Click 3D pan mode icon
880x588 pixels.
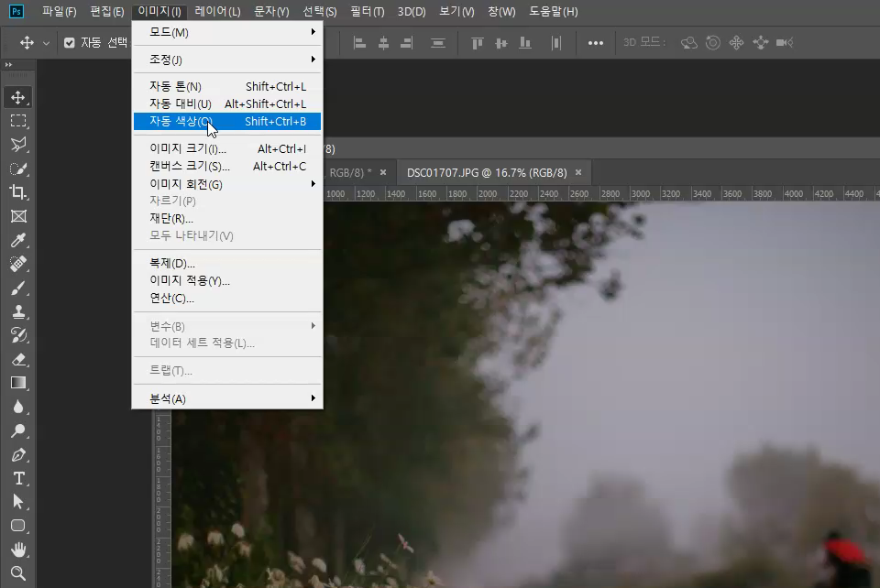[x=736, y=43]
